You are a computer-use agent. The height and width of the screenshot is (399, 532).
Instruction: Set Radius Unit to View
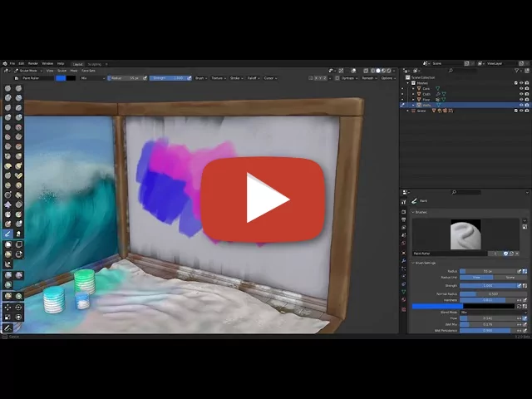pyautogui.click(x=476, y=278)
